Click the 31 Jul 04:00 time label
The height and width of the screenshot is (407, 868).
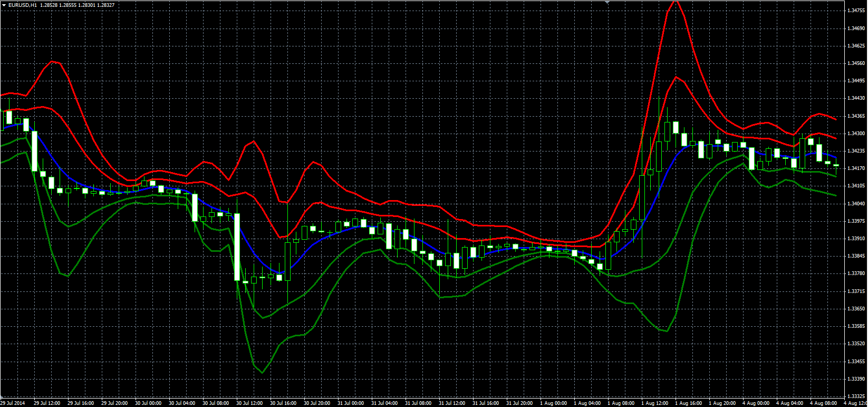pos(384,403)
